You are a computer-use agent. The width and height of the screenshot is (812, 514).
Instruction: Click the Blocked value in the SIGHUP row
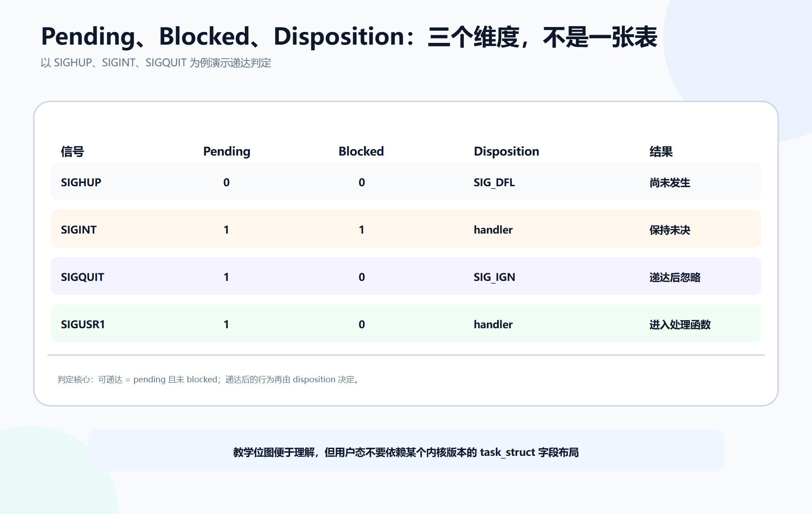click(x=362, y=183)
